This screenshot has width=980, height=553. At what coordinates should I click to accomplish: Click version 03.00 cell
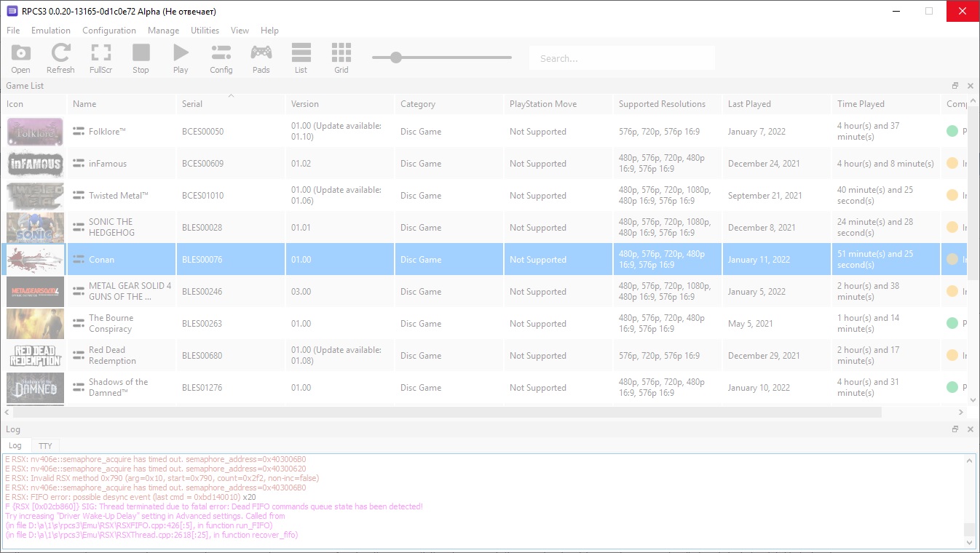(x=340, y=292)
